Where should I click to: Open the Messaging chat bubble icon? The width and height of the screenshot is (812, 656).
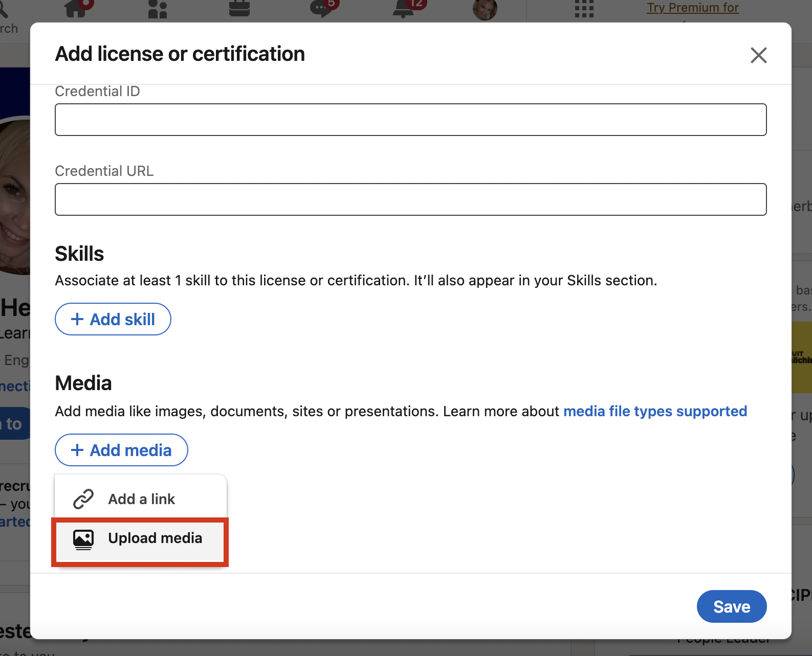(x=321, y=9)
